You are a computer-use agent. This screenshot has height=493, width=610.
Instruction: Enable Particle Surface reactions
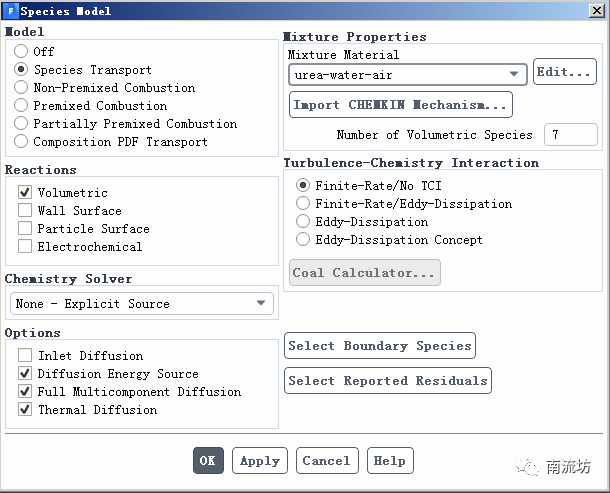[25, 229]
